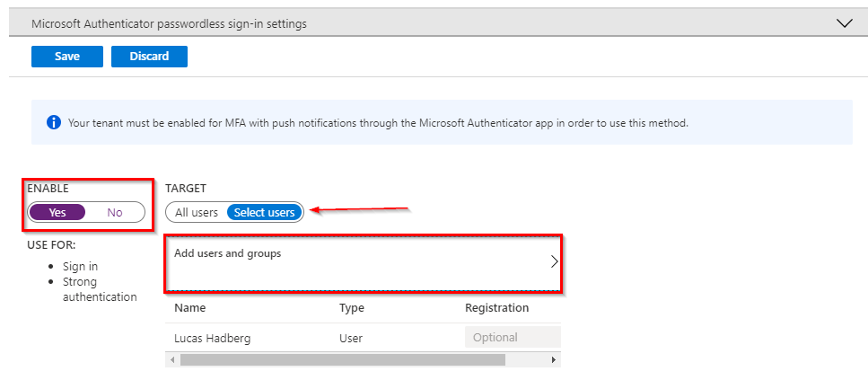Select the Lucas Hadberg row name
Viewport: 868px width, 389px height.
[x=213, y=338]
